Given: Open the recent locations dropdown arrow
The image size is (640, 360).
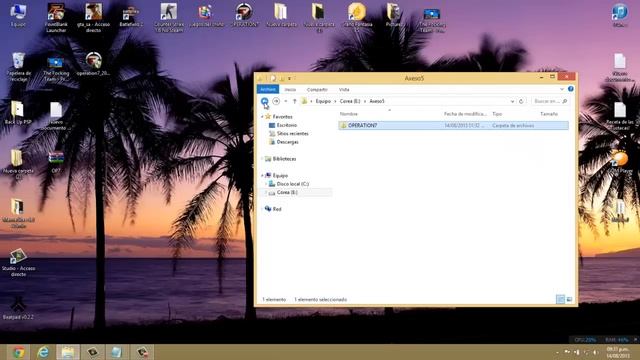Looking at the screenshot, I should (x=286, y=101).
